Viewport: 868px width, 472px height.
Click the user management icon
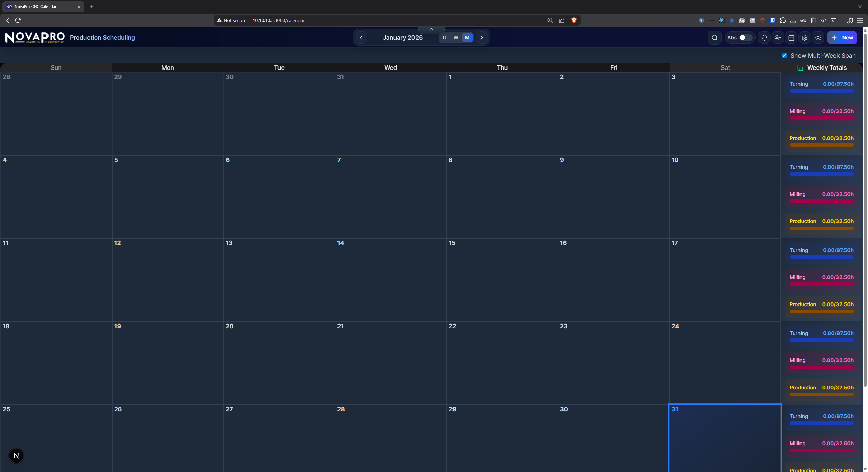[777, 37]
